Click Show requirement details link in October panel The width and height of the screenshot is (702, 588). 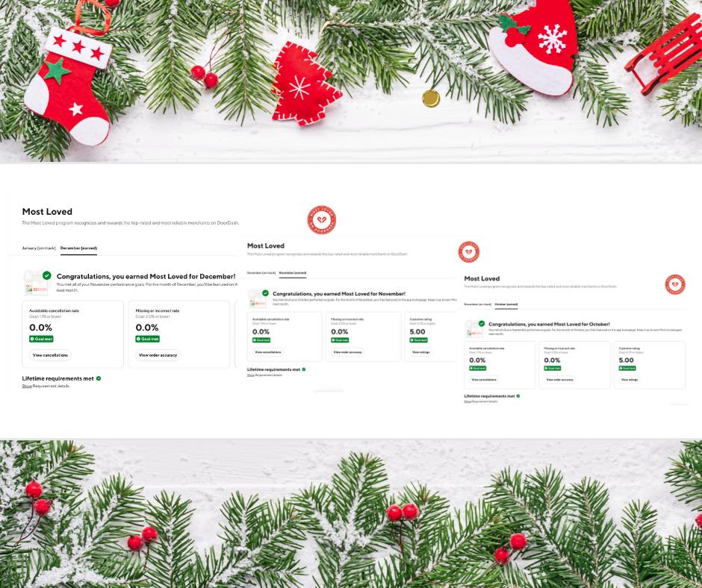[x=468, y=401]
